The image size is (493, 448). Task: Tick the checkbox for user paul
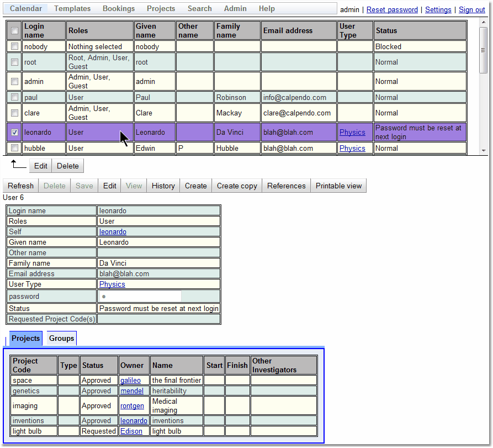[14, 97]
